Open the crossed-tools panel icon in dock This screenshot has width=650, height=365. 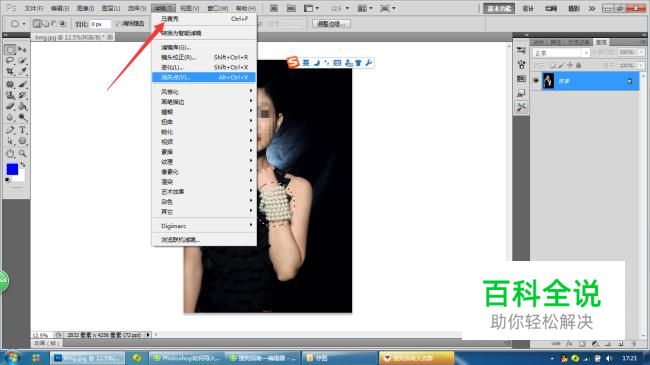click(521, 107)
